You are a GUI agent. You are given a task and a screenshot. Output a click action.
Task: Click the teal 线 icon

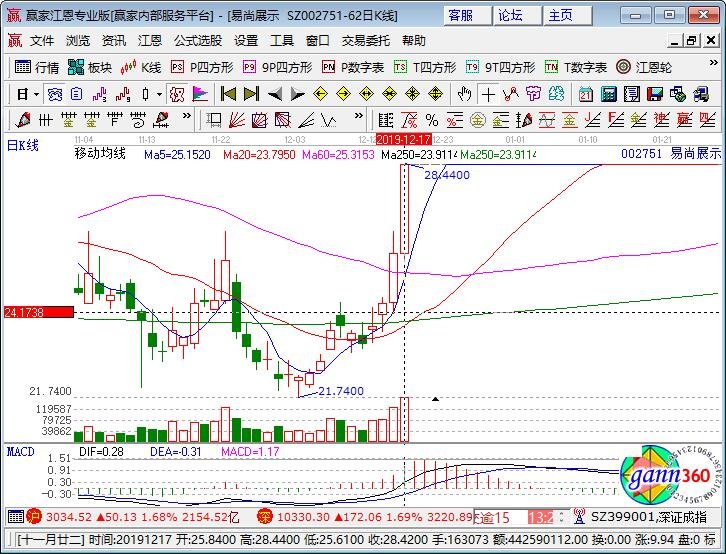click(x=557, y=94)
